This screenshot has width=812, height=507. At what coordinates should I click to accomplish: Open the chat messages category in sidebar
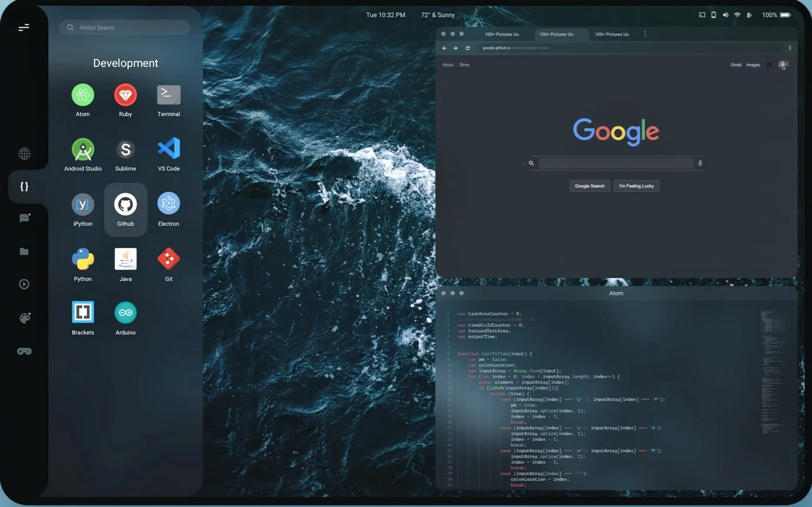click(24, 218)
